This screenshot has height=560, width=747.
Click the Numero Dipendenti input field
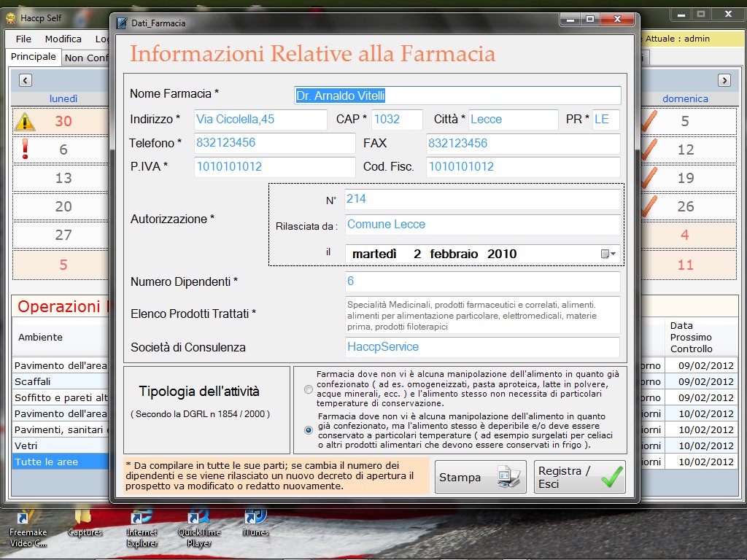pos(482,281)
